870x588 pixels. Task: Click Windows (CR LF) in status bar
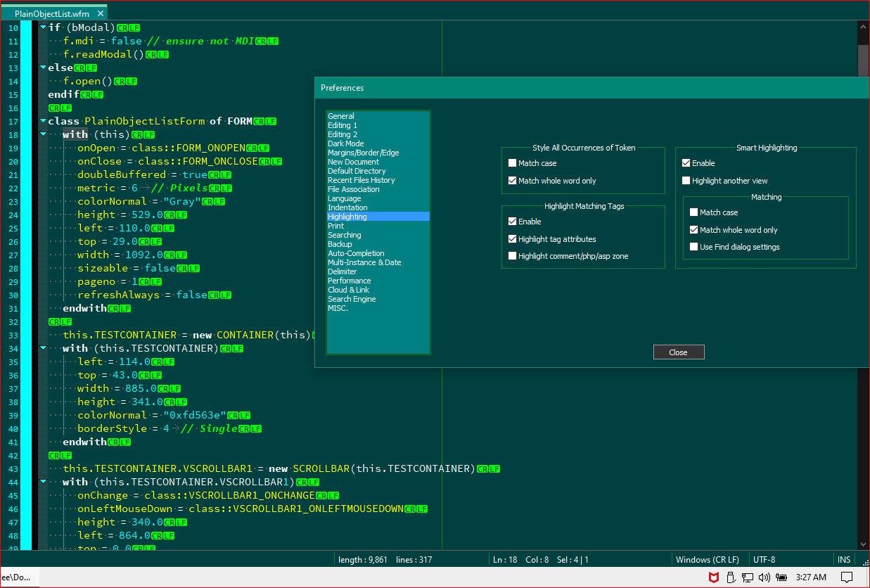click(x=707, y=560)
